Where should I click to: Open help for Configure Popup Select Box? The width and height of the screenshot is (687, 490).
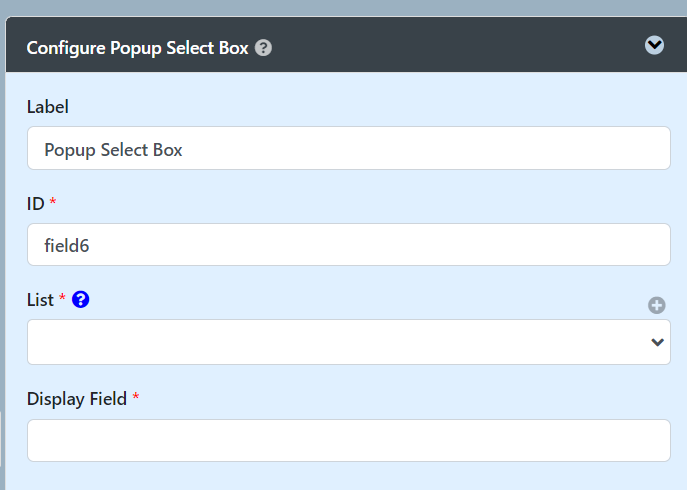tap(263, 48)
